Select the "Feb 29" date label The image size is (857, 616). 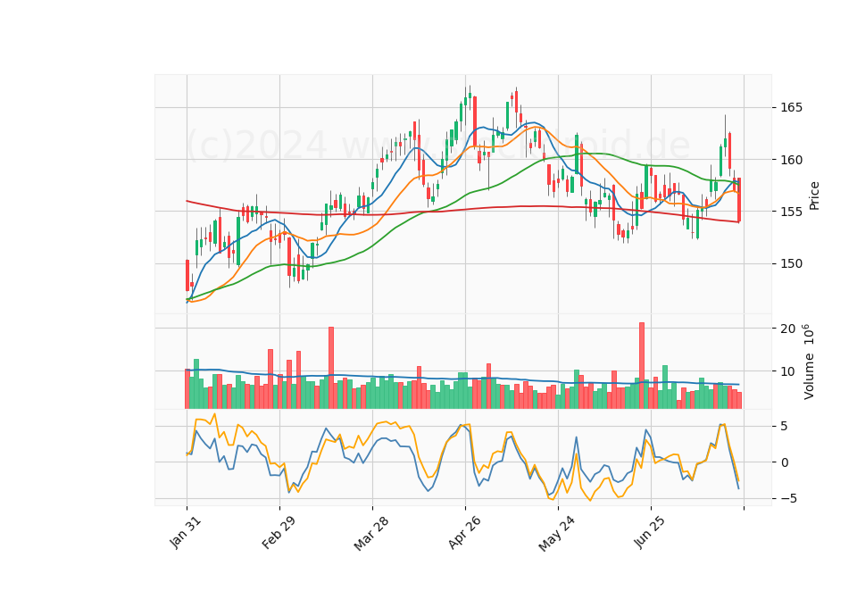pos(279,532)
